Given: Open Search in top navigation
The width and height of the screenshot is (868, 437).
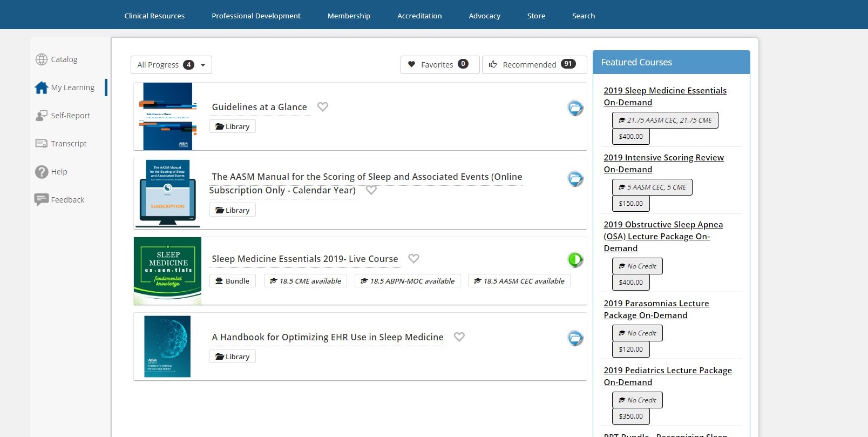Looking at the screenshot, I should 584,16.
